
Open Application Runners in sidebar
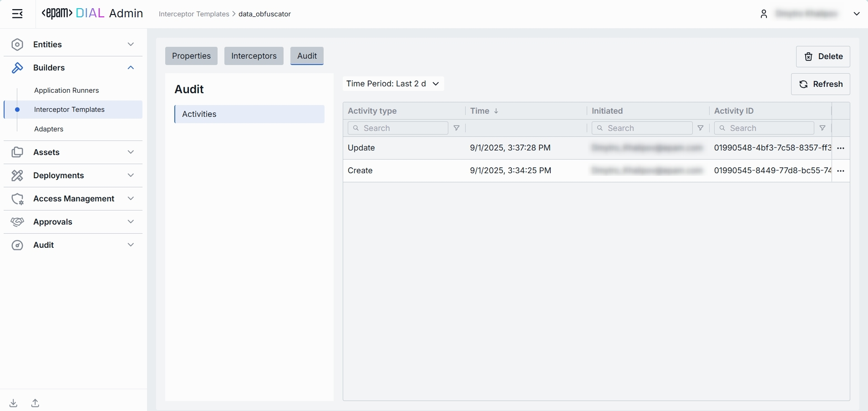66,90
